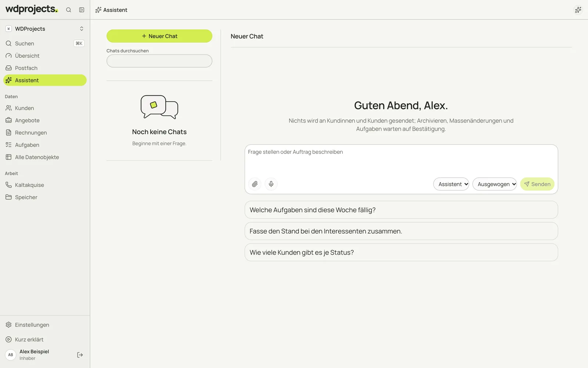Click the Neuer Chat button
Viewport: 588px width, 368px height.
[159, 36]
